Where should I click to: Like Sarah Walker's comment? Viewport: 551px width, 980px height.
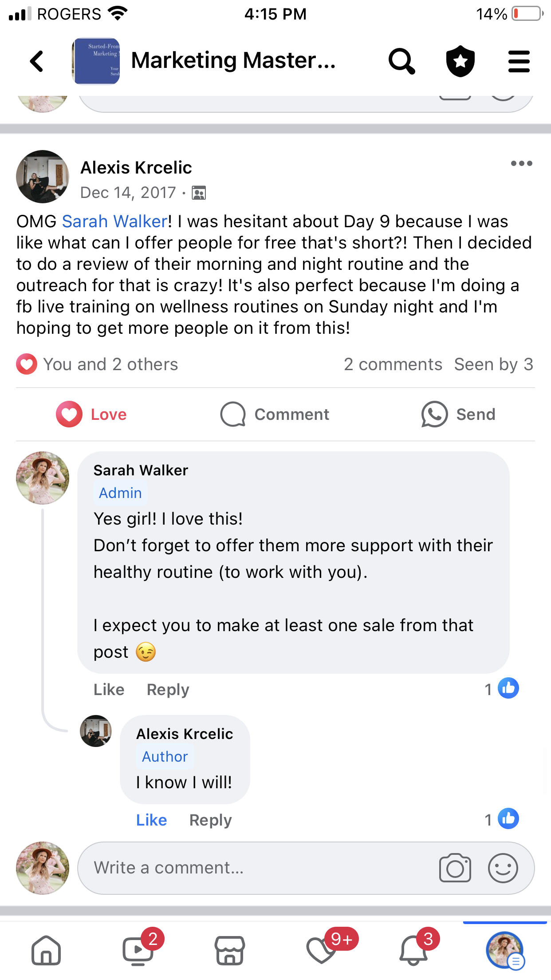point(109,689)
